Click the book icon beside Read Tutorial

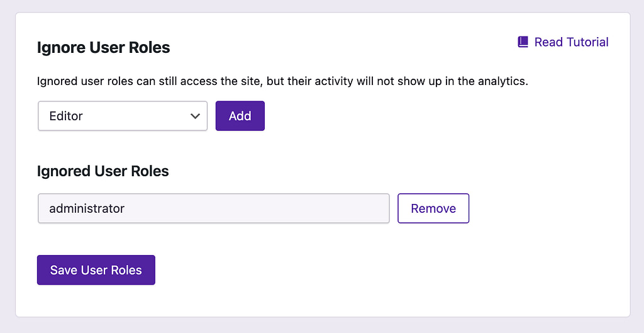pos(523,42)
